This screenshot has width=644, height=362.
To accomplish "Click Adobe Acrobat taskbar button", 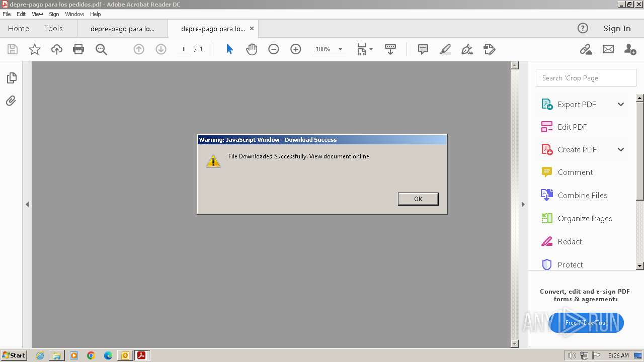I will [142, 355].
